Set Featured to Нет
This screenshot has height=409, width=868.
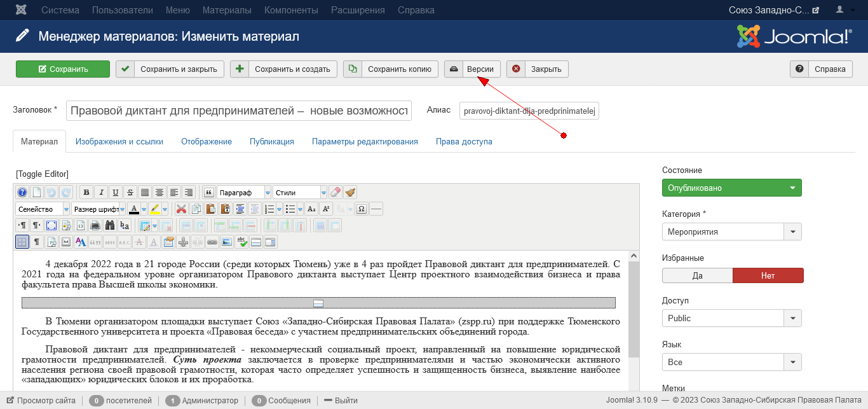768,275
